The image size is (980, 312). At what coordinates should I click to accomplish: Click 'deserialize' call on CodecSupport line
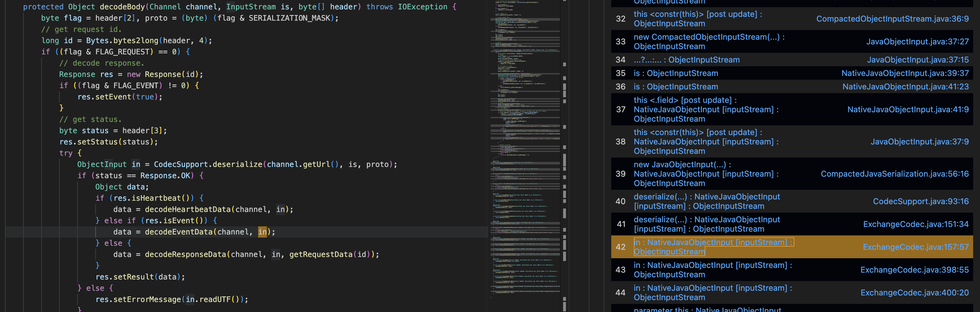tap(237, 164)
